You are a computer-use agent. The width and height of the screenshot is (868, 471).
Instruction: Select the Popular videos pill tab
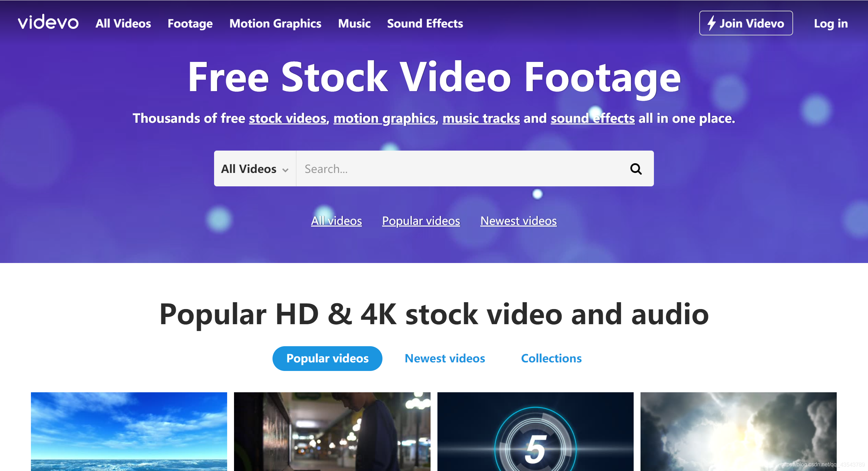(x=327, y=358)
